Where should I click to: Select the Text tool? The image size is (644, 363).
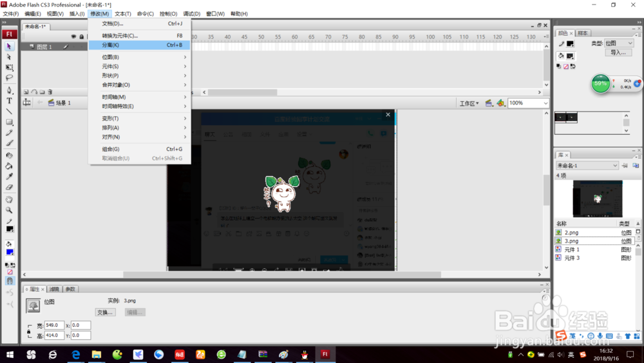9,101
